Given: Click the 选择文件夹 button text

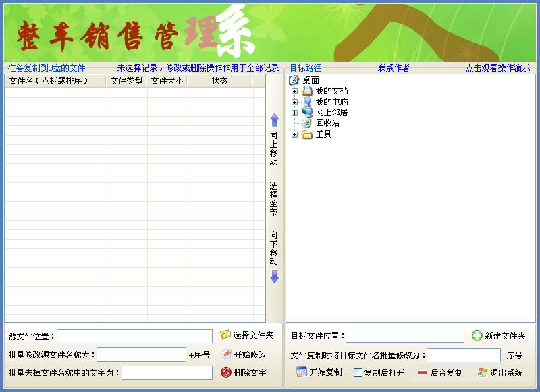Looking at the screenshot, I should [x=253, y=335].
